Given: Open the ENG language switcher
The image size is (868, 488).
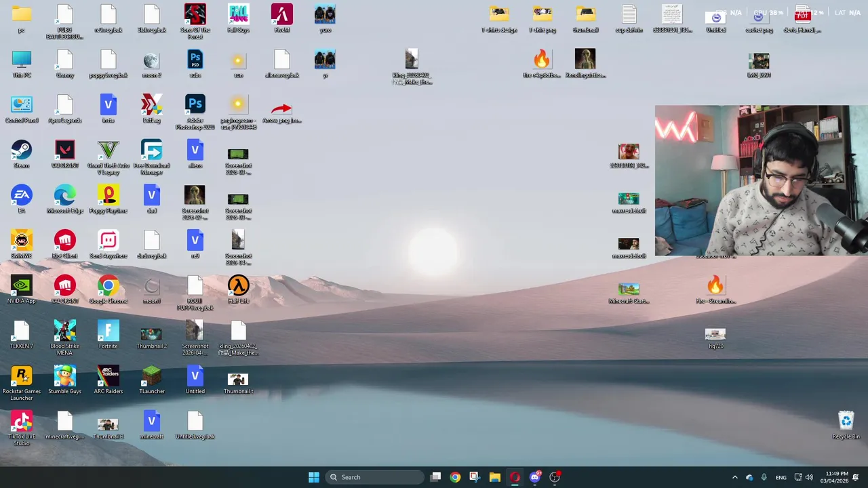Looking at the screenshot, I should [x=781, y=477].
